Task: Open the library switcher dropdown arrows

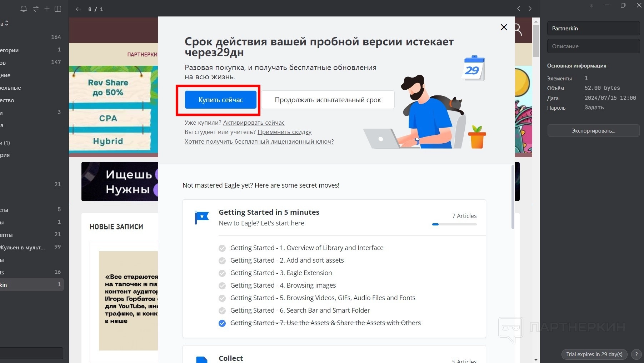Action: pyautogui.click(x=7, y=23)
